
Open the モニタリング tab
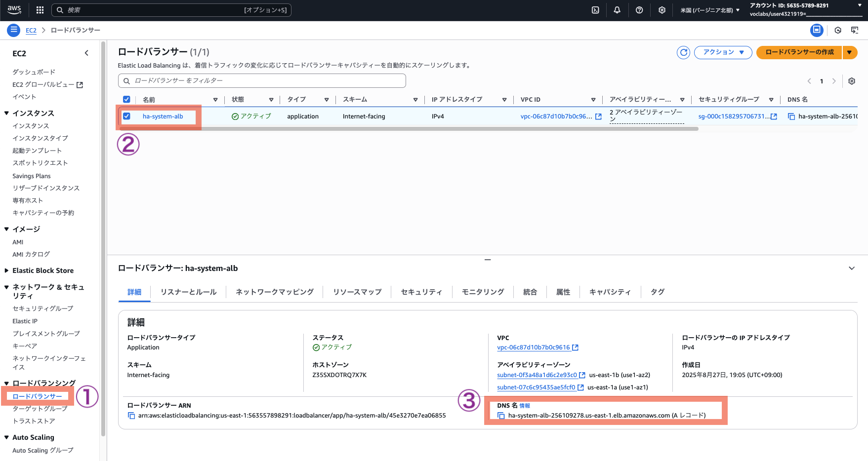pos(483,292)
